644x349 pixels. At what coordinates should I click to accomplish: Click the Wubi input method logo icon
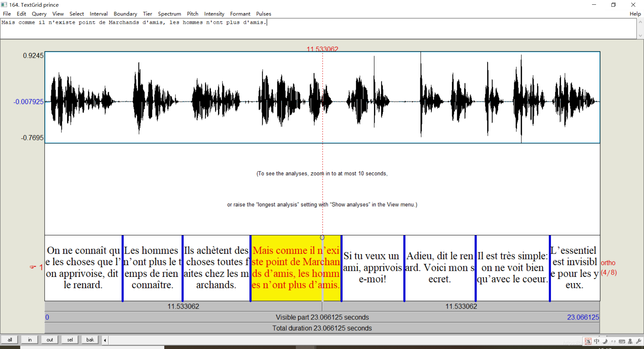click(588, 342)
